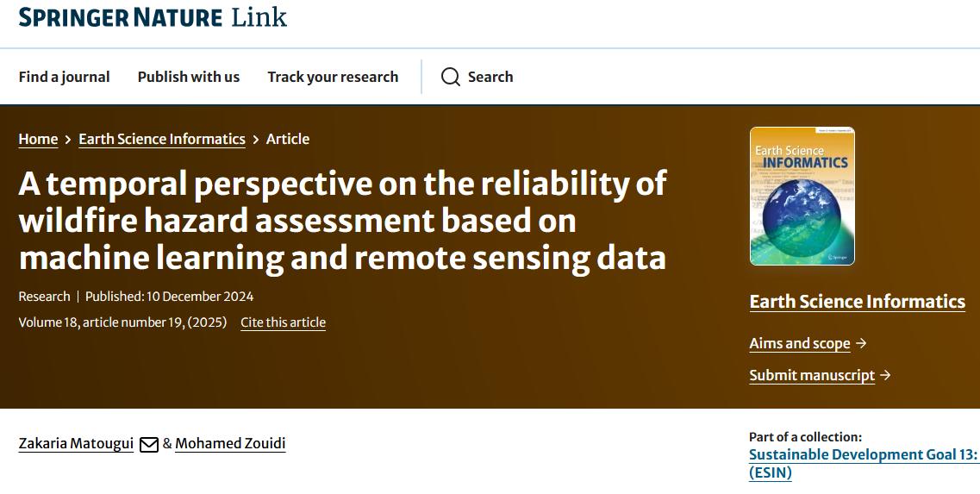Open Sustainable Development Goal 13 collection link
The width and height of the screenshot is (980, 494).
click(x=863, y=455)
